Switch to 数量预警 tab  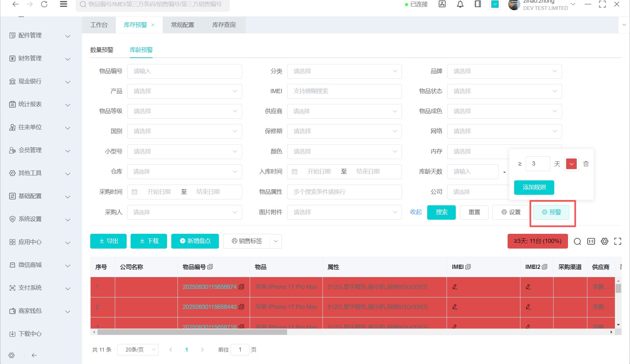pos(102,50)
